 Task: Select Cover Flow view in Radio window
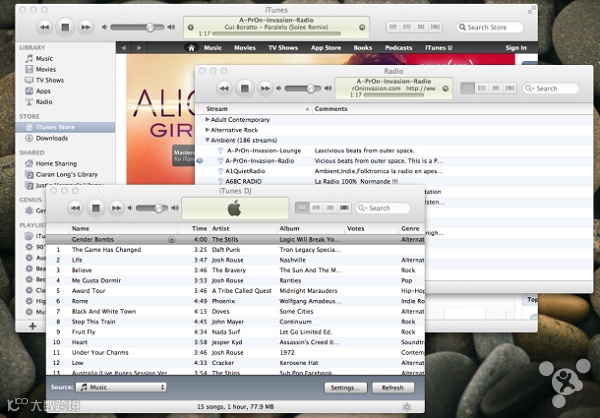(x=510, y=88)
